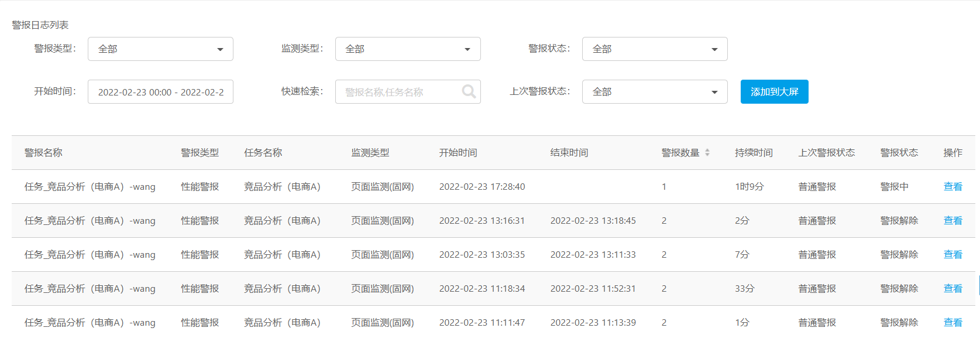Screen dimensions: 980x338
Task: Click the search magnifier icon in 快速检索
Action: [x=468, y=91]
